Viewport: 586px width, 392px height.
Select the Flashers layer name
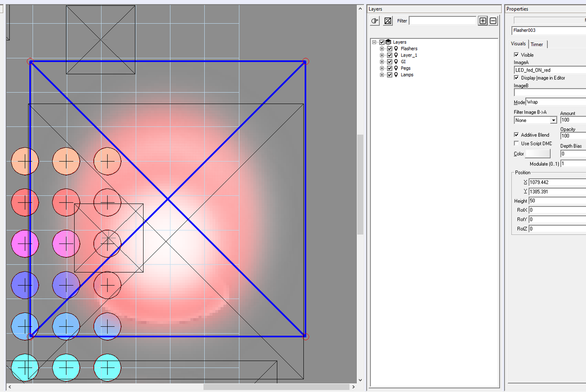pyautogui.click(x=409, y=49)
